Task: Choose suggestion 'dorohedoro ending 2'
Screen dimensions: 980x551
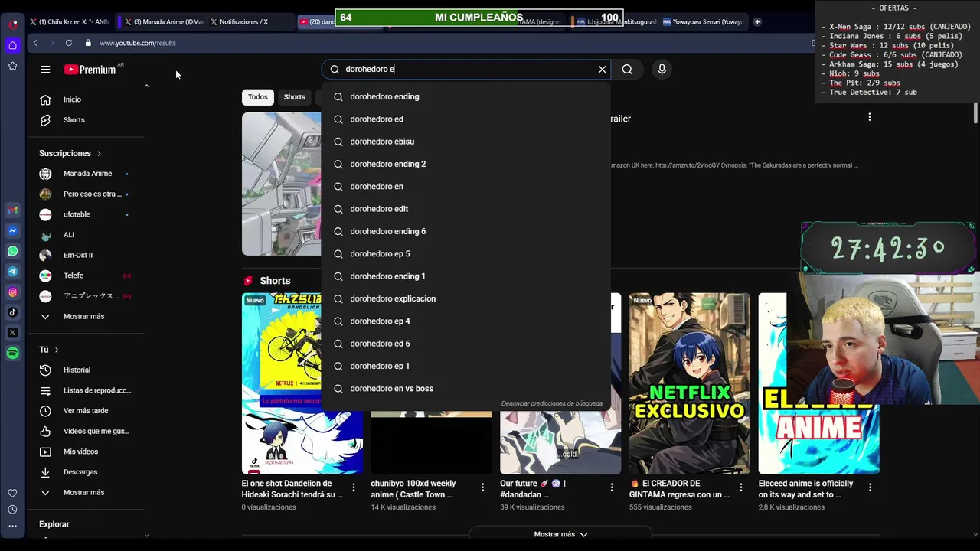Action: click(x=466, y=164)
